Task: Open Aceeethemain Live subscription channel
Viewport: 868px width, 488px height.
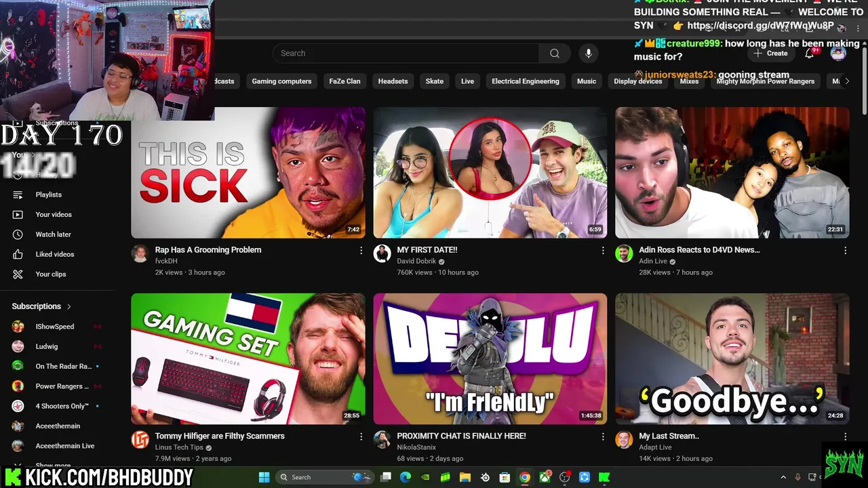Action: pyautogui.click(x=64, y=446)
